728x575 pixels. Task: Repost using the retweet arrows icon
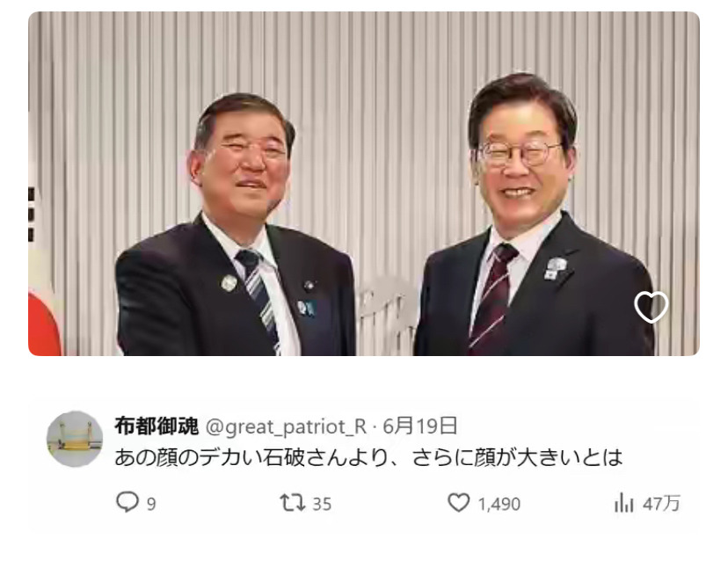[x=292, y=503]
